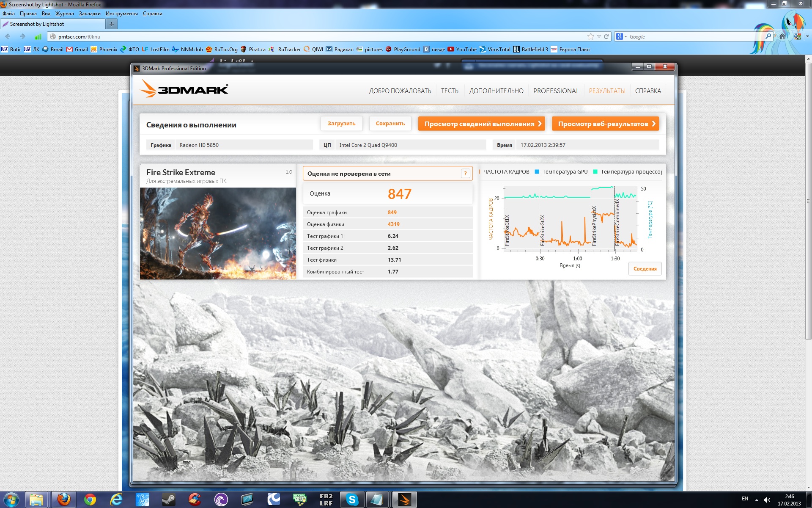Click the volume tray icon
Image resolution: width=812 pixels, height=508 pixels.
pos(767,500)
